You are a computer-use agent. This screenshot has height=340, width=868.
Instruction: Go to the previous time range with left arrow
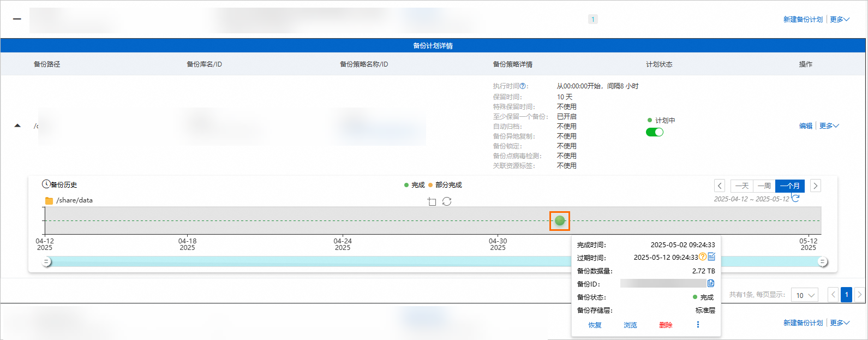pyautogui.click(x=720, y=186)
